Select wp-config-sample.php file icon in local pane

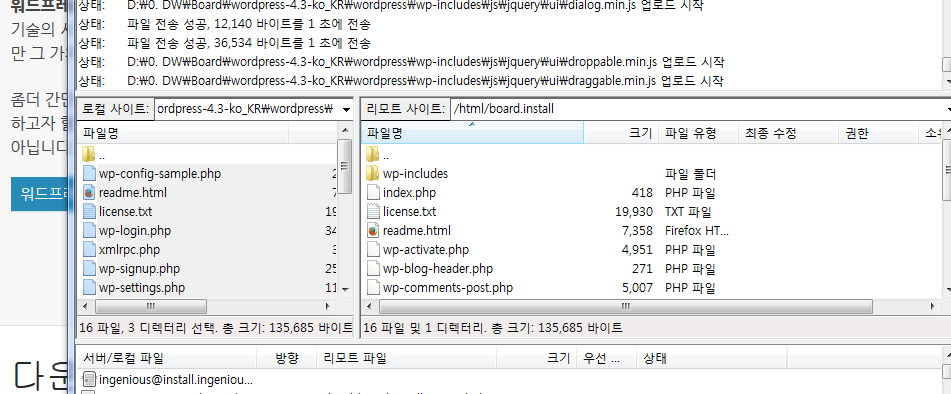[x=89, y=173]
